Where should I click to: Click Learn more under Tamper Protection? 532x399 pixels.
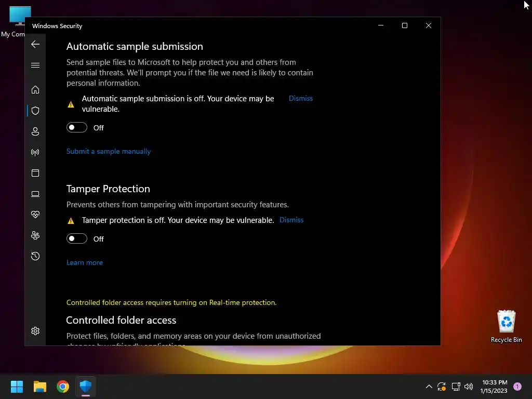[x=85, y=262]
